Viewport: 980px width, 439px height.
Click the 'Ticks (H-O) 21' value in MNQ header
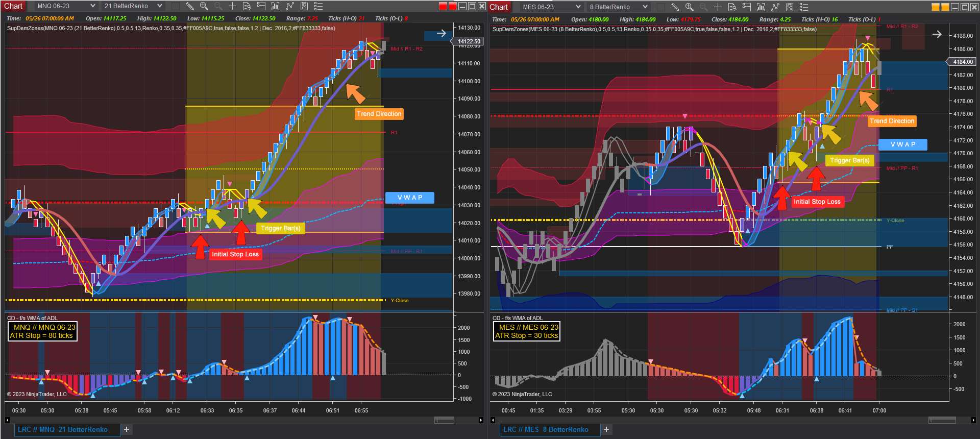347,18
